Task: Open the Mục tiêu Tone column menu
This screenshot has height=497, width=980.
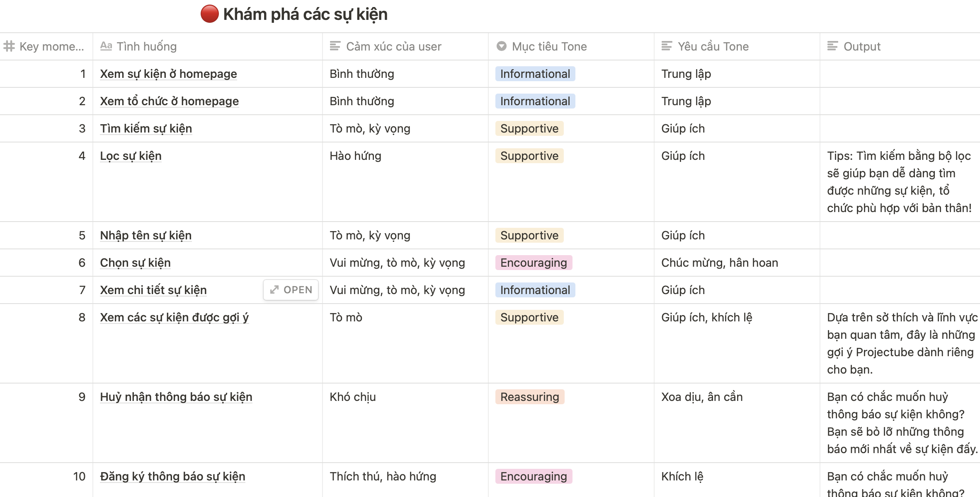Action: [549, 46]
